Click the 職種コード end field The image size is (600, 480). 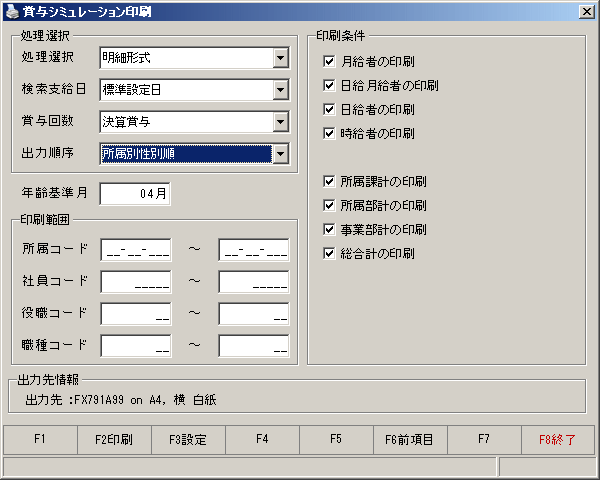[x=254, y=346]
